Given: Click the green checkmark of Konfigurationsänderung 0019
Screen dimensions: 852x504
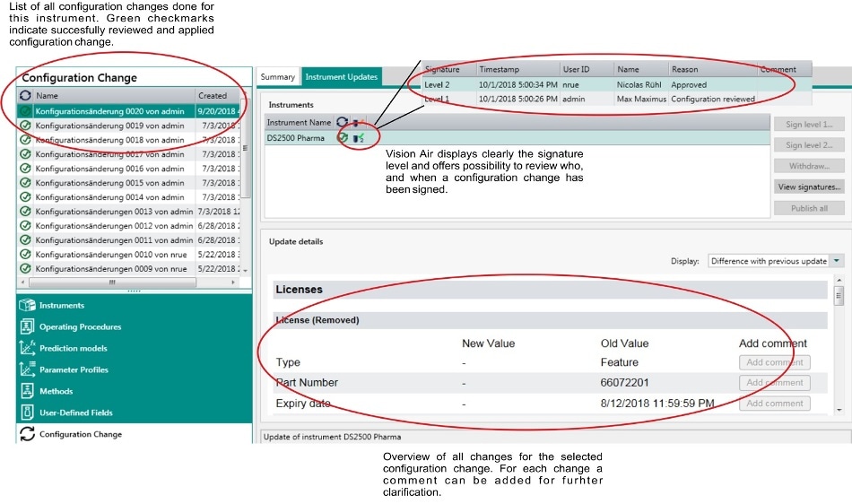Looking at the screenshot, I should point(25,126).
